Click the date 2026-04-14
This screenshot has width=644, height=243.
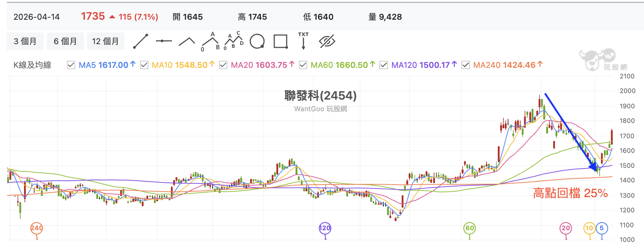pos(36,17)
